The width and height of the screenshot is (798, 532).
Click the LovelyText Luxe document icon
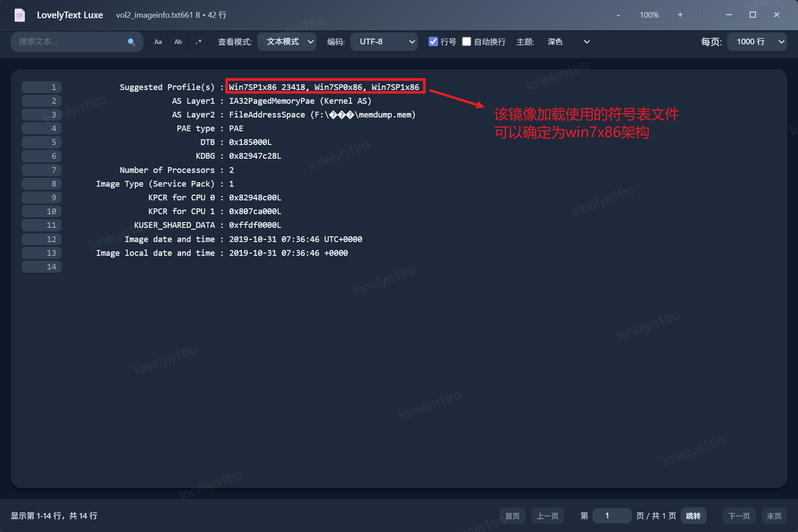20,15
